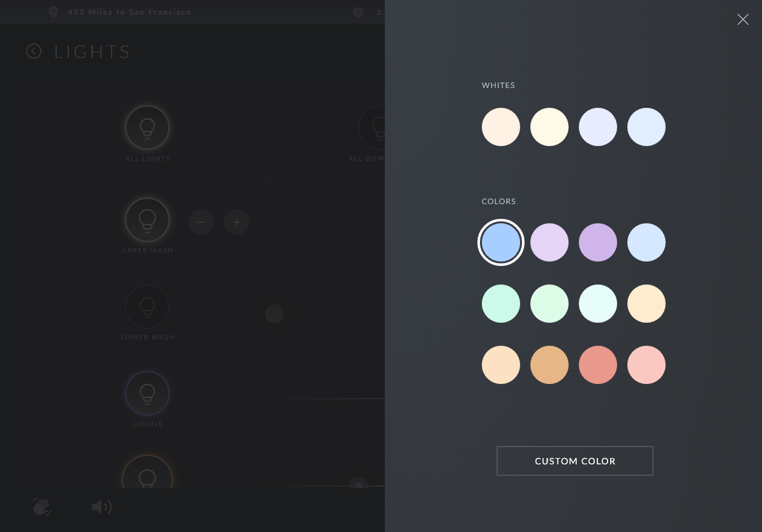
Task: Click the Lower Wash slider handle
Action: 274,314
